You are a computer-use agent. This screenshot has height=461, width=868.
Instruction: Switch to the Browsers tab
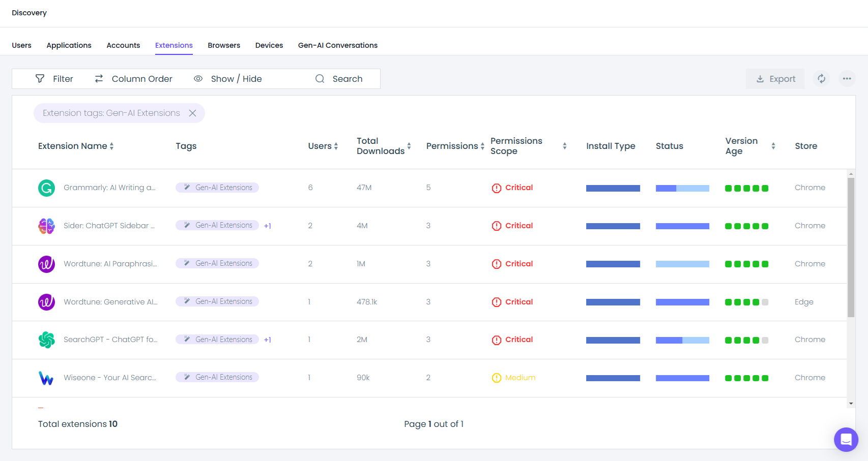tap(224, 45)
